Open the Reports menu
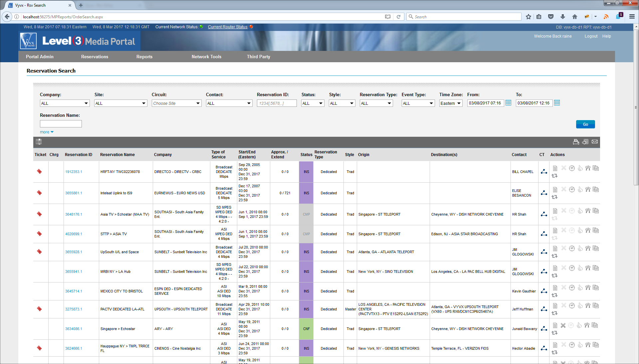Viewport: 639px width, 364px height. click(x=144, y=57)
